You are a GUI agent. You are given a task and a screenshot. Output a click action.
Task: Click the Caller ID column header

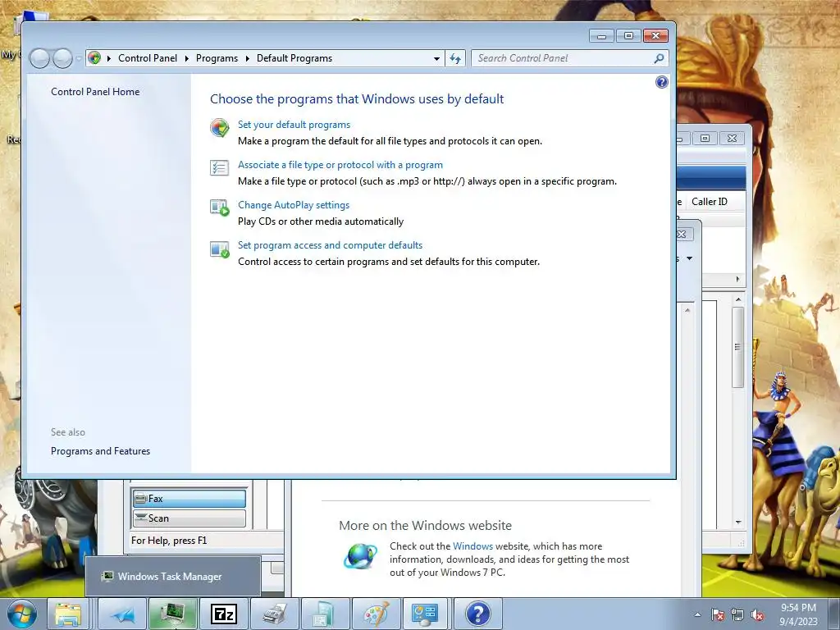coord(710,202)
